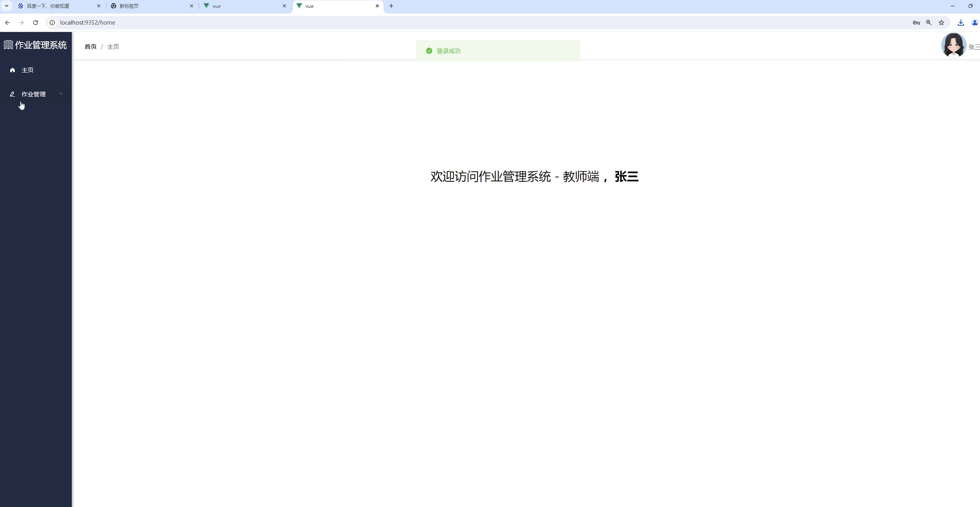Click the browser reload icon
Image resolution: width=980 pixels, height=507 pixels.
pos(36,23)
